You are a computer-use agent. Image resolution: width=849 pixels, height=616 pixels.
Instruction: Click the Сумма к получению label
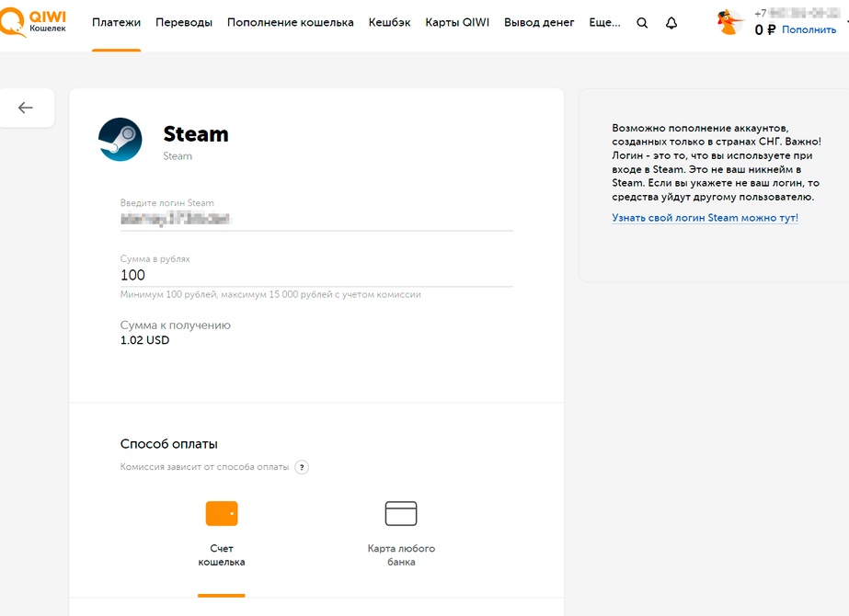pos(176,325)
